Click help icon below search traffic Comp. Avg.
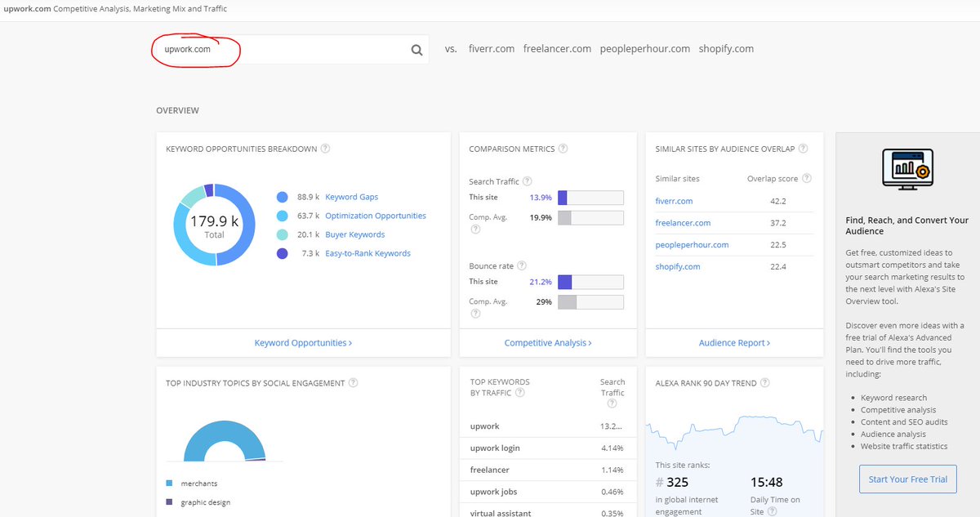The width and height of the screenshot is (980, 517). [475, 230]
